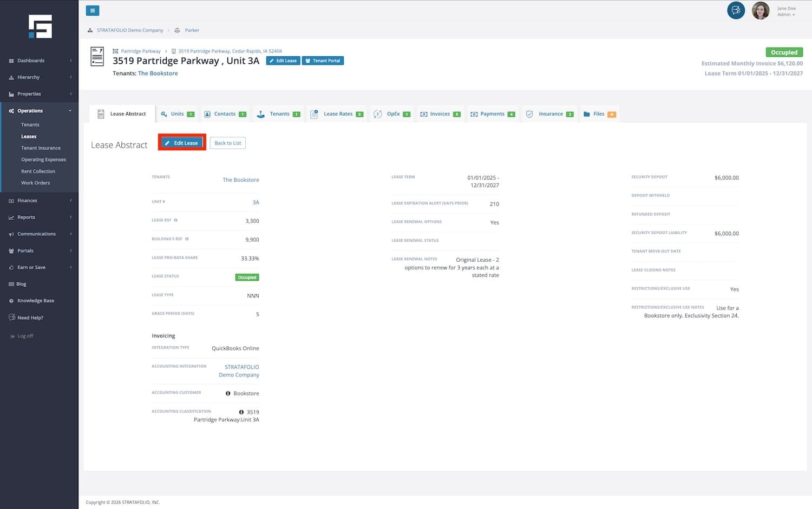Click info icon next to Bookstore customer

(228, 393)
